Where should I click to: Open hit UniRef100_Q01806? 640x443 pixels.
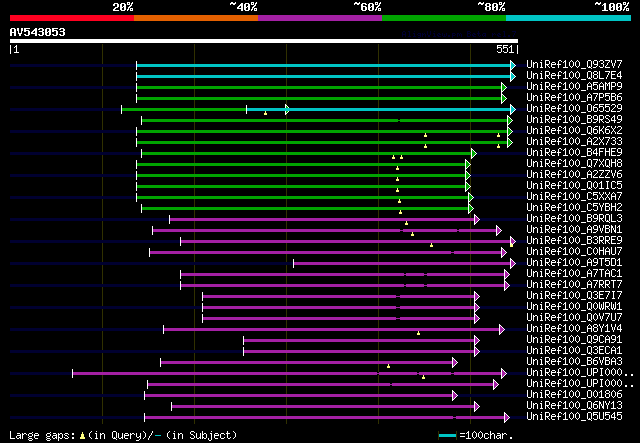574,395
